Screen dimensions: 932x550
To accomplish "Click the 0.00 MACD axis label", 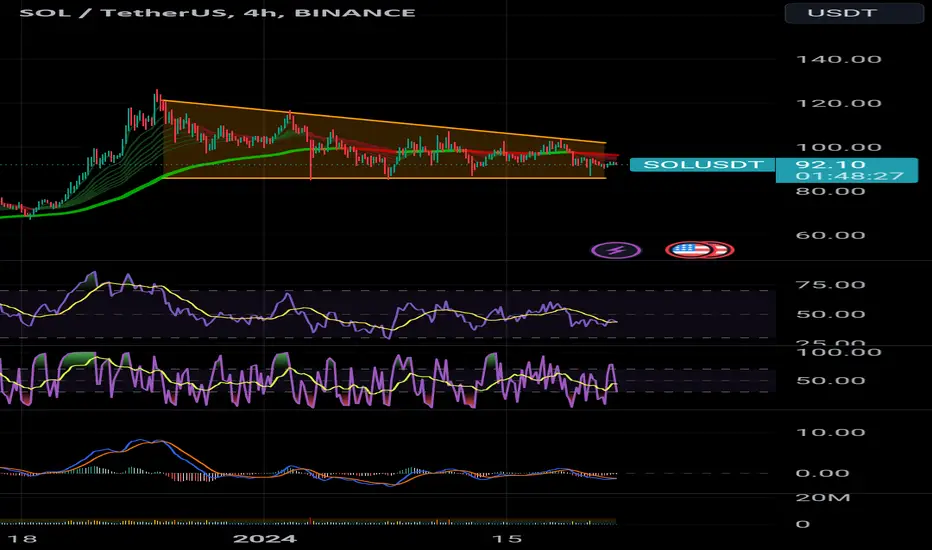I will [823, 473].
